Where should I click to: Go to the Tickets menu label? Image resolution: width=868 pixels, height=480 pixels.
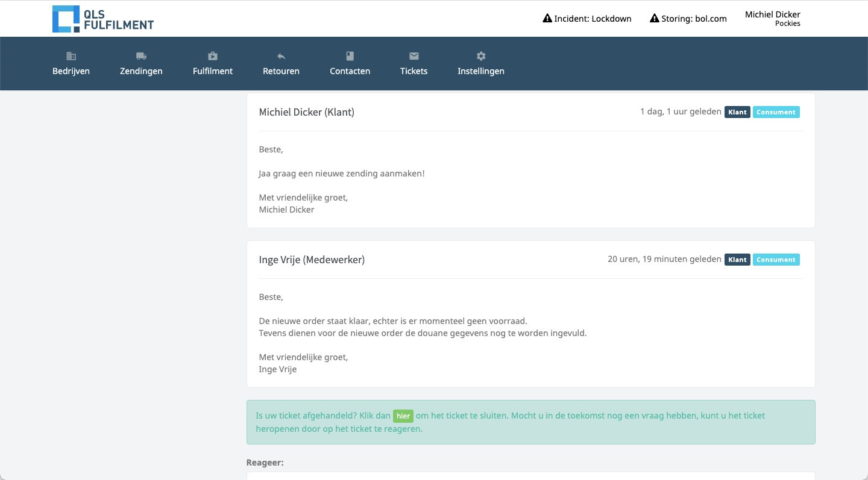[x=414, y=71]
